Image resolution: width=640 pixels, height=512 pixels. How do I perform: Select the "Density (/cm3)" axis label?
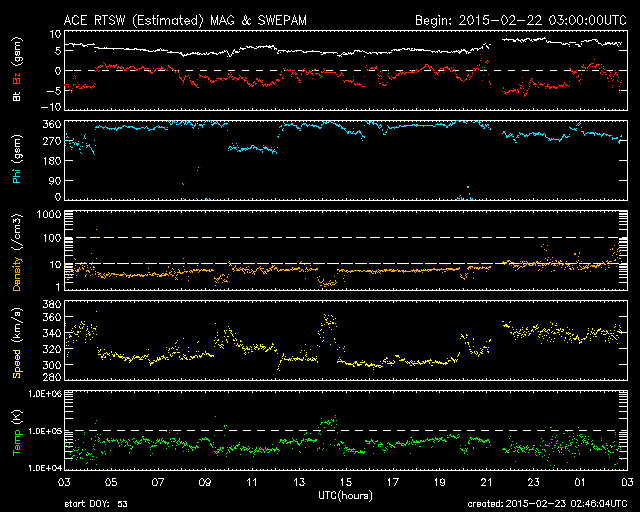(17, 252)
